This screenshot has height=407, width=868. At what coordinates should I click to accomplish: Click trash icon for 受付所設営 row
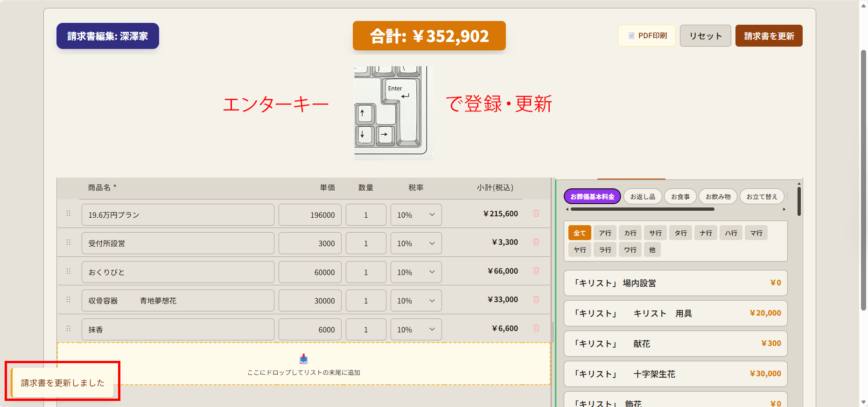point(536,242)
